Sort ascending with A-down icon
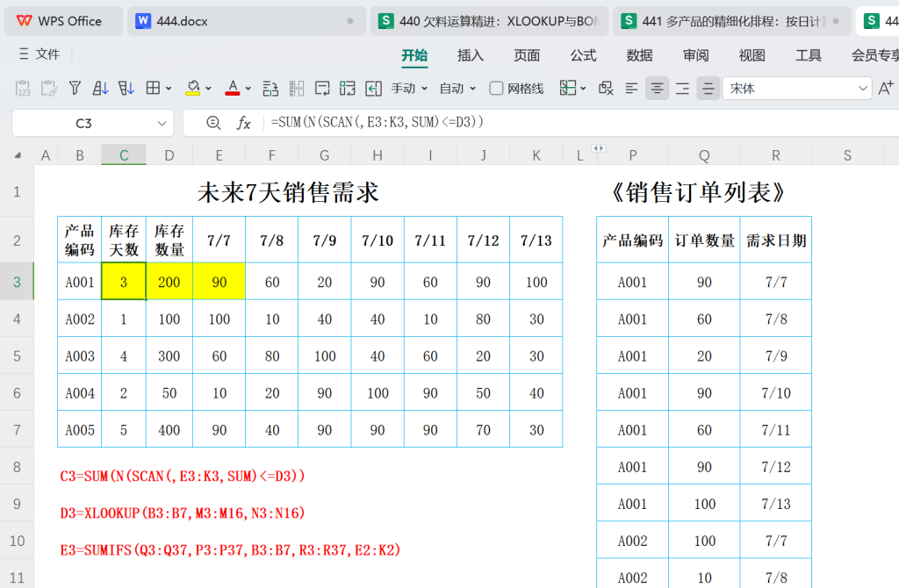Image resolution: width=899 pixels, height=588 pixels. click(100, 89)
